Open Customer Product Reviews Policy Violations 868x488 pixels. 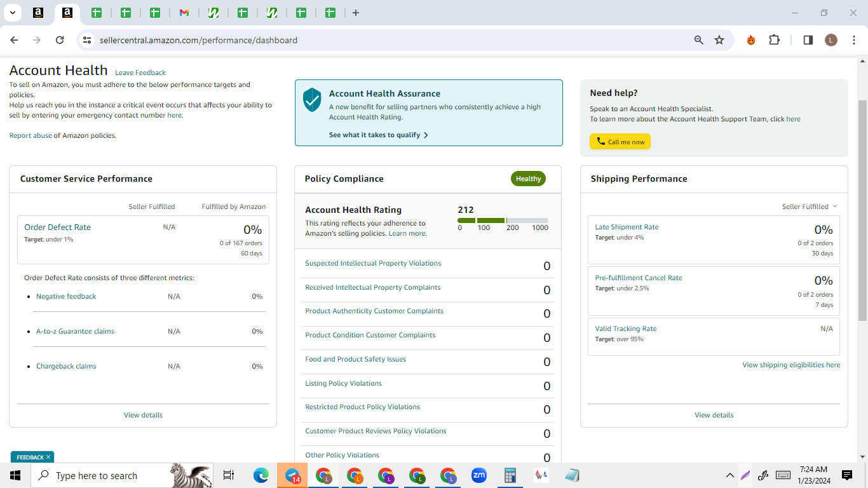coord(376,431)
